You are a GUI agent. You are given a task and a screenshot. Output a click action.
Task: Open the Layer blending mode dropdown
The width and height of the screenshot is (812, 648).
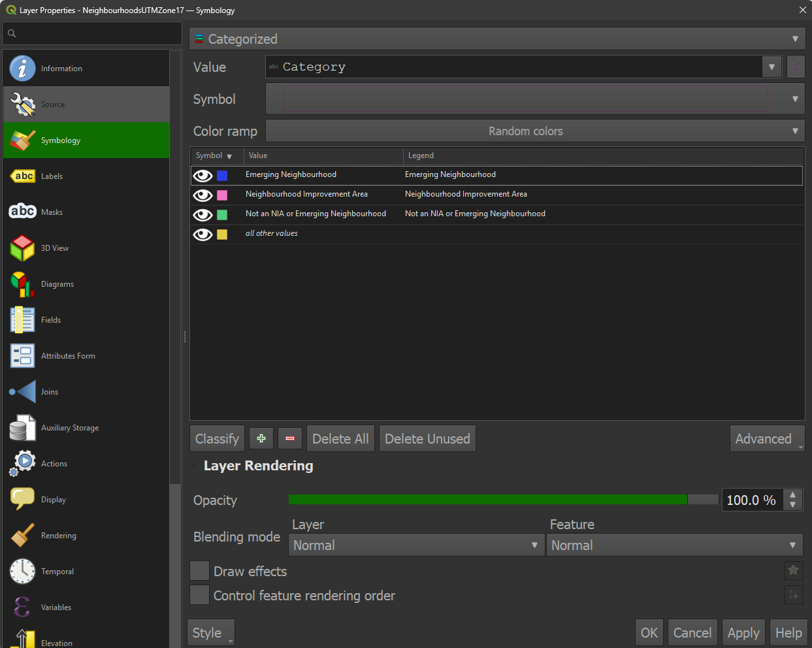click(x=416, y=545)
